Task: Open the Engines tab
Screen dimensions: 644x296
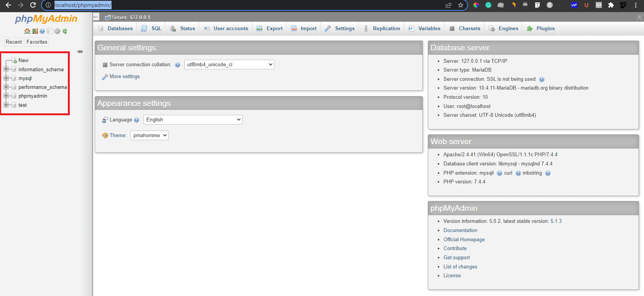Action: pos(503,29)
